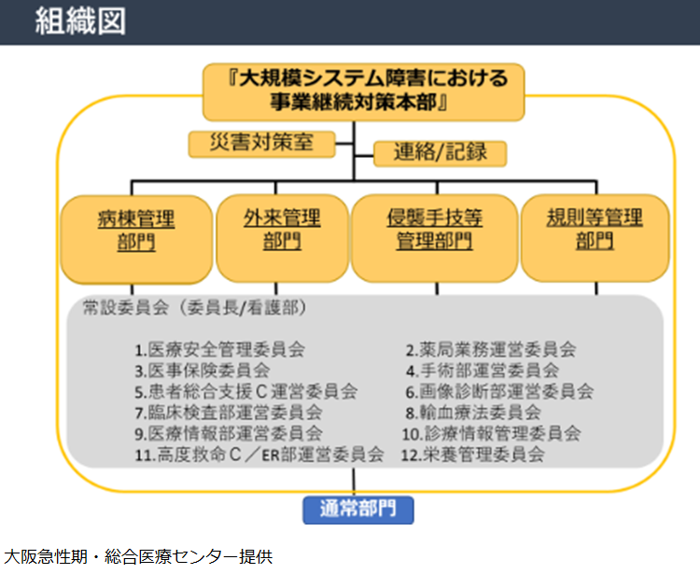The height and width of the screenshot is (588, 700).
Task: Open the 侵襲手技等管理部門 link box
Action: click(x=434, y=231)
